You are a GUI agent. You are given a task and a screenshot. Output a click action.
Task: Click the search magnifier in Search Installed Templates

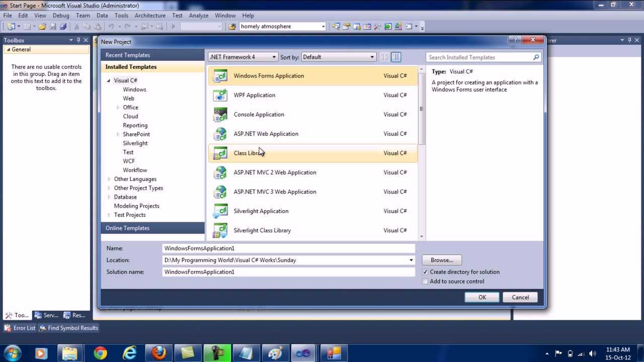click(536, 57)
